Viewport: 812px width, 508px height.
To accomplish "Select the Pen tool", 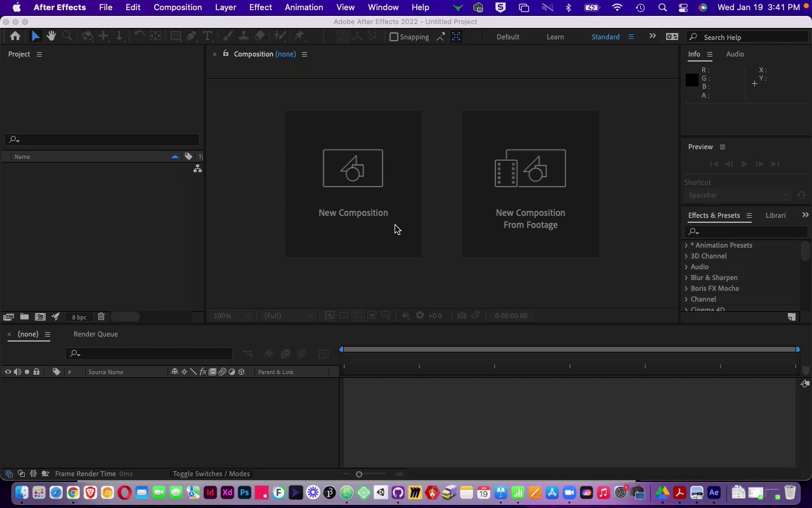I will (x=192, y=36).
